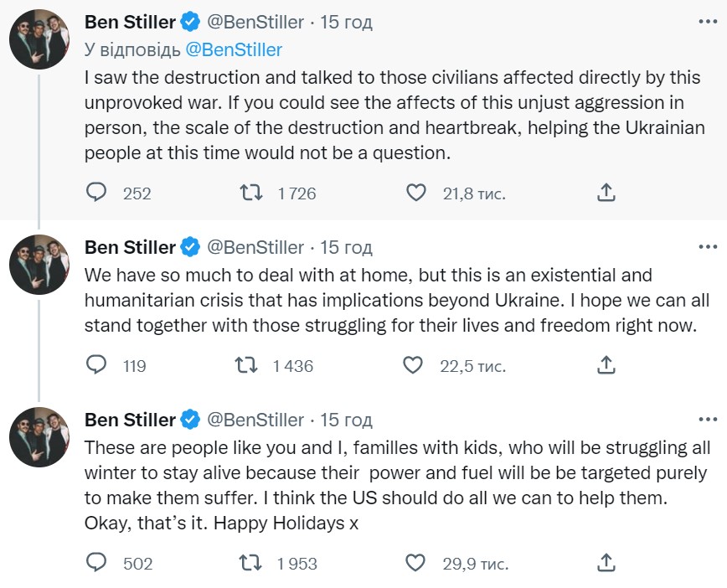The height and width of the screenshot is (588, 727).
Task: Retweet the tweet with 1 726 retweets
Action: (249, 193)
